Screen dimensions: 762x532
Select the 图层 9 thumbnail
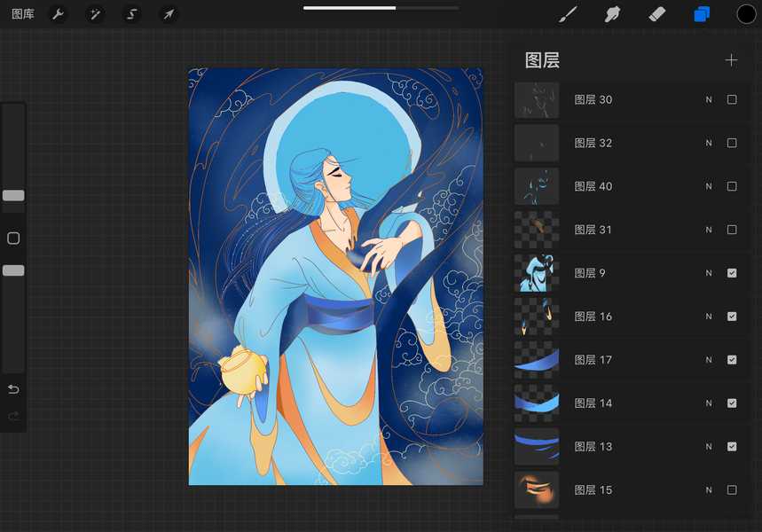coord(537,273)
